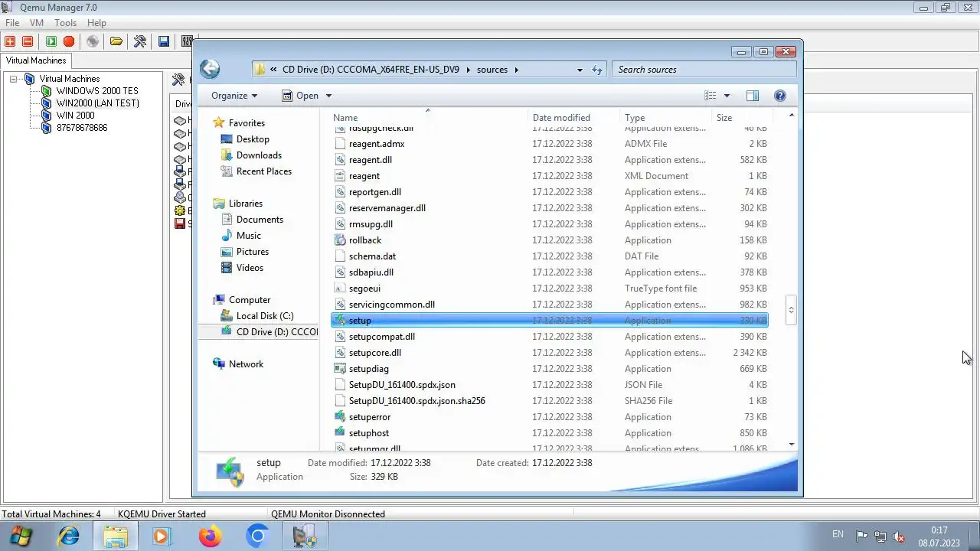Open Videos library
980x551 pixels.
(x=250, y=268)
